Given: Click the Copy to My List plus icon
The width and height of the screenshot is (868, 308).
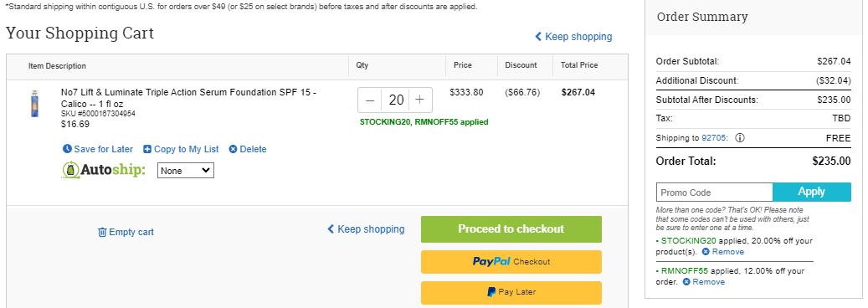Looking at the screenshot, I should [x=147, y=149].
